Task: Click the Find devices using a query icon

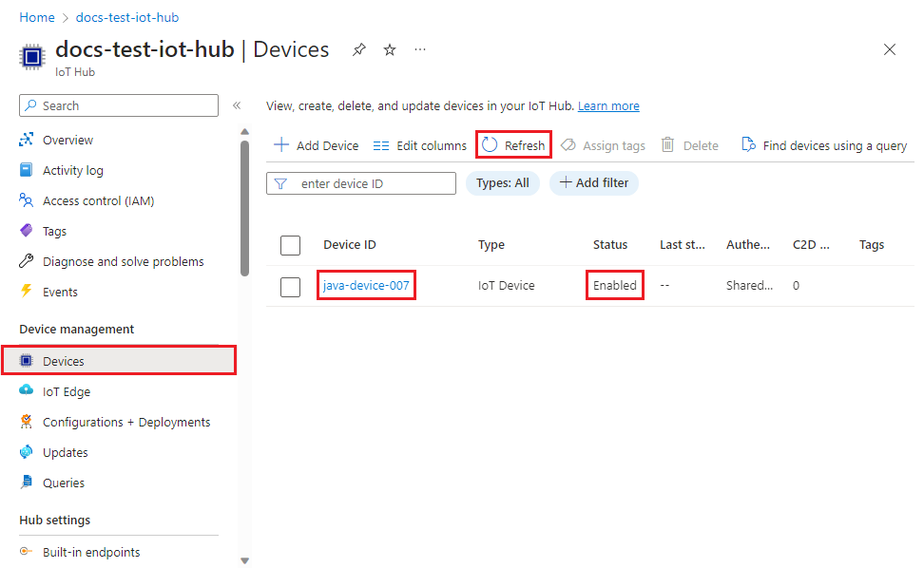Action: click(748, 144)
